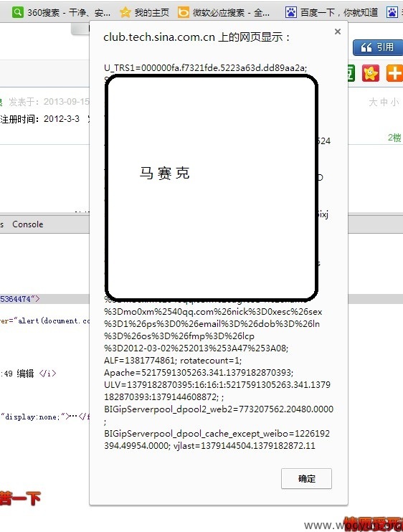Click the U_TRS1= cookie text line
Image resolution: width=403 pixels, height=532 pixels.
click(x=206, y=68)
